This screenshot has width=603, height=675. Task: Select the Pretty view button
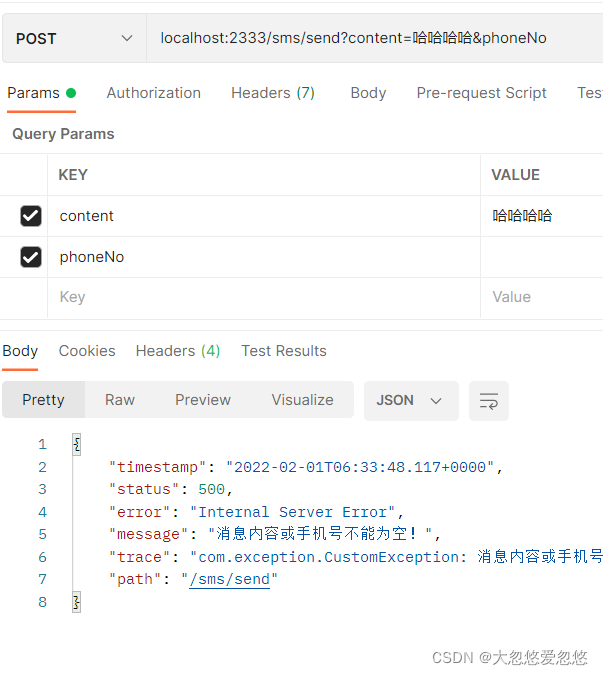(x=43, y=400)
